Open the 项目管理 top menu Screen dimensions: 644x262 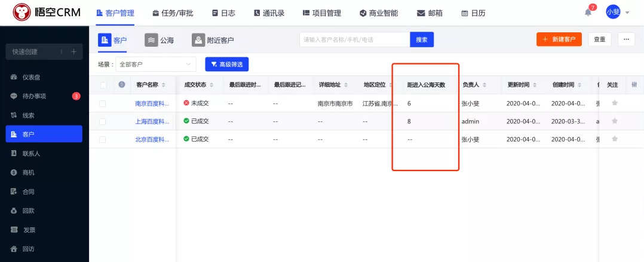click(x=322, y=13)
